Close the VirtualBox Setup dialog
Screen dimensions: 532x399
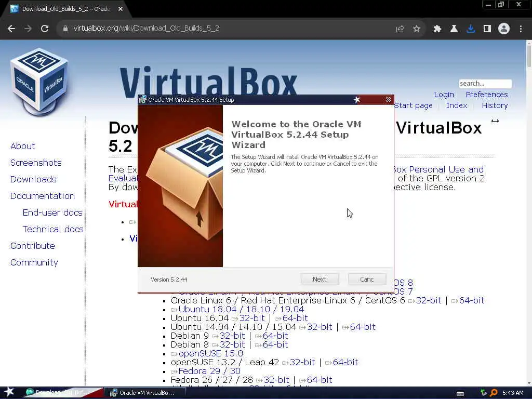point(388,100)
